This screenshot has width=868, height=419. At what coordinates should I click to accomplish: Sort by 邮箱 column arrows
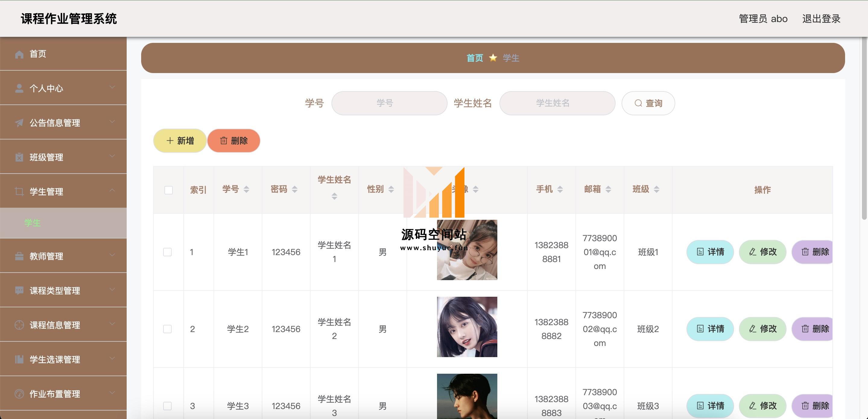point(608,189)
